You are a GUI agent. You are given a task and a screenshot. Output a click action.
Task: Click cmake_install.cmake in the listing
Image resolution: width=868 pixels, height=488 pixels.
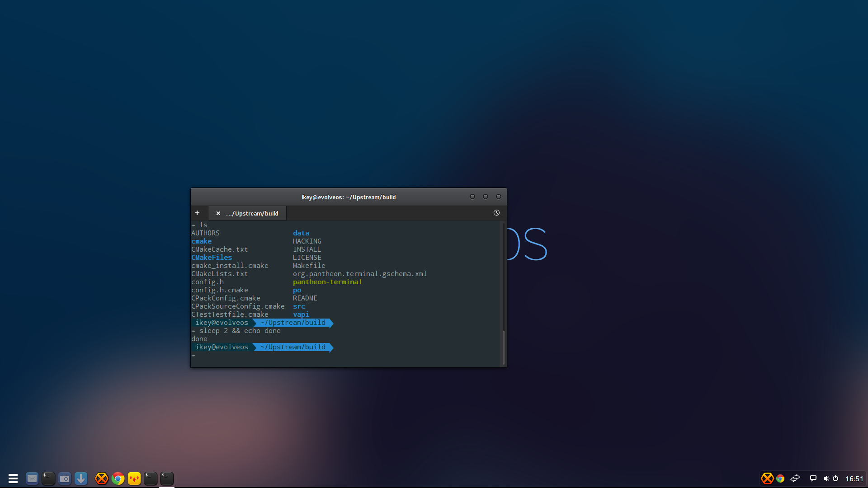click(230, 266)
